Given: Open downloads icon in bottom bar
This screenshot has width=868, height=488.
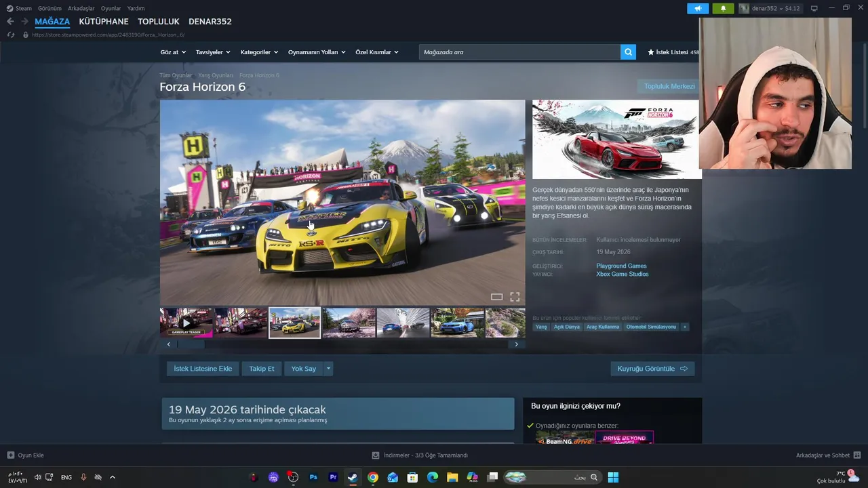Looking at the screenshot, I should [376, 455].
